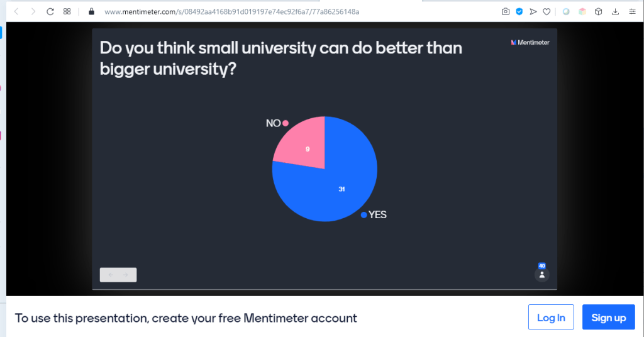Open the easy setup sliders menu
Viewport: 644px width, 337px height.
(631, 11)
